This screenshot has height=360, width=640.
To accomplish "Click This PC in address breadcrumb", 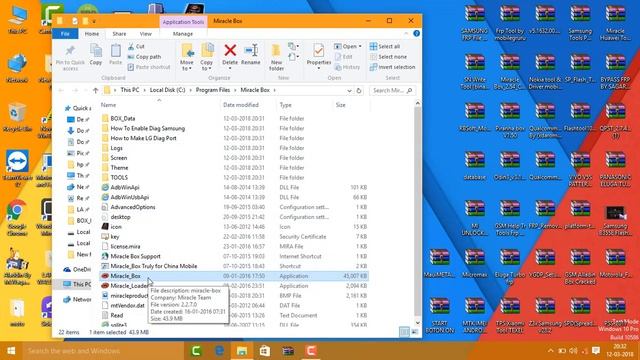I will point(130,90).
